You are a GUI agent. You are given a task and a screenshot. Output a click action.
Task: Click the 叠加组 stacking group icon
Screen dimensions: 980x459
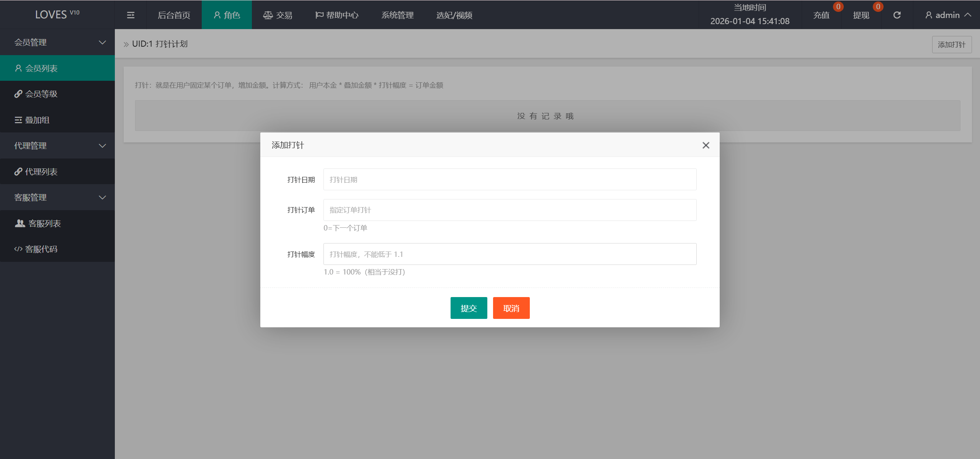coord(18,120)
